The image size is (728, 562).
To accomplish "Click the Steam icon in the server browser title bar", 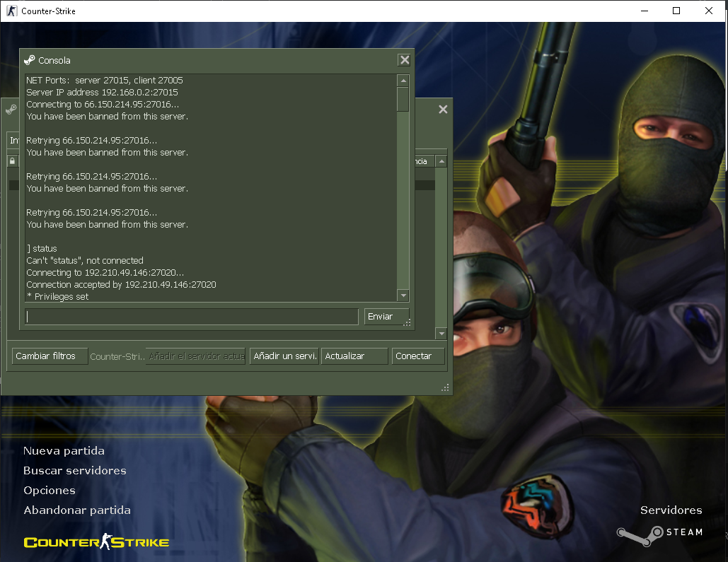I will point(11,110).
